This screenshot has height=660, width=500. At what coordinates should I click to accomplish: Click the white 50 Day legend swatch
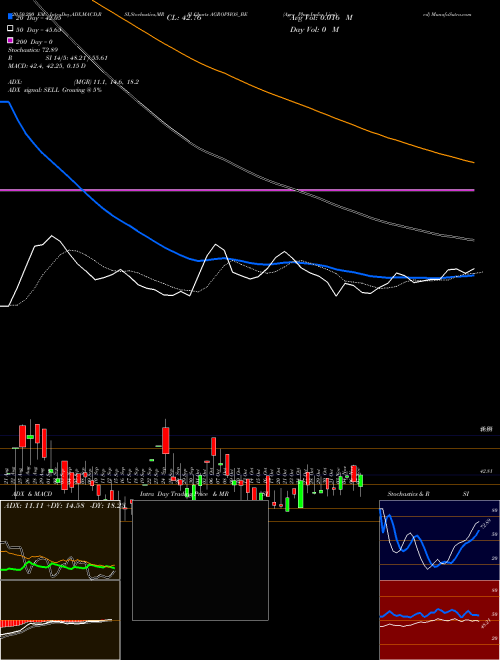[x=11, y=29]
